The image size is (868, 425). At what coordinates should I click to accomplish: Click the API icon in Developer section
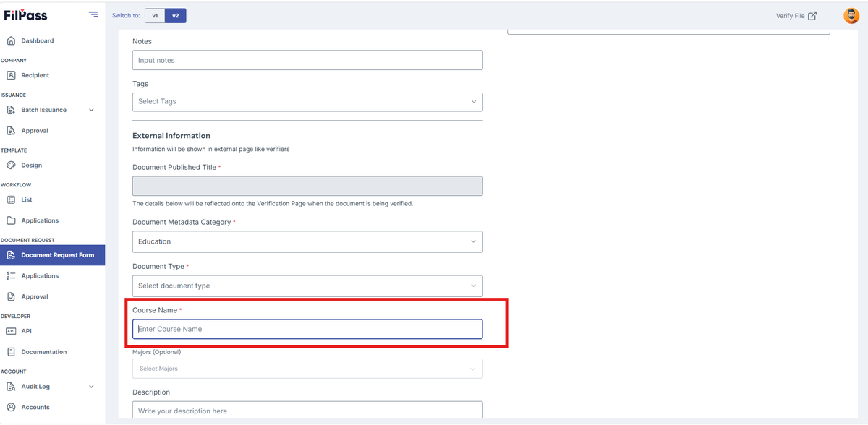coord(11,331)
